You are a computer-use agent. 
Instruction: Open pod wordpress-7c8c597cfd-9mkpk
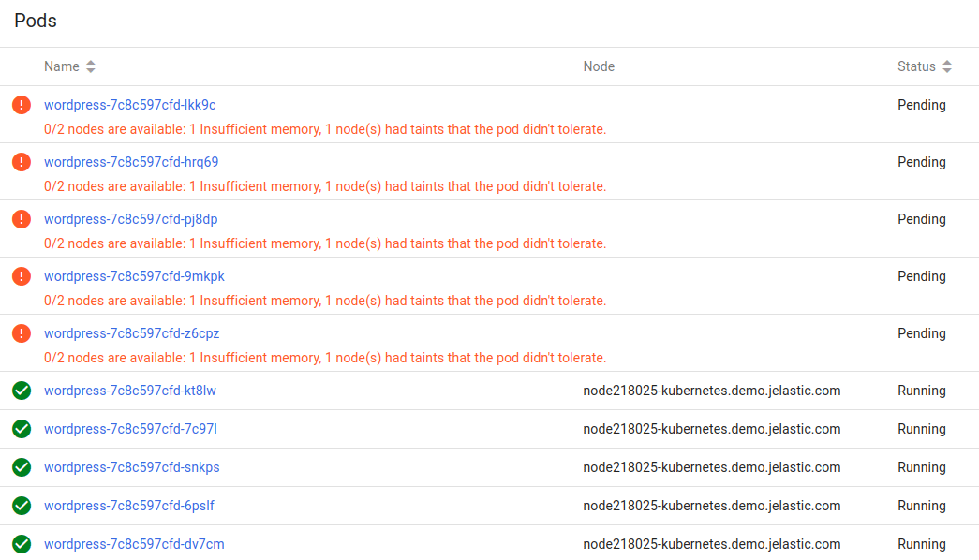point(134,276)
